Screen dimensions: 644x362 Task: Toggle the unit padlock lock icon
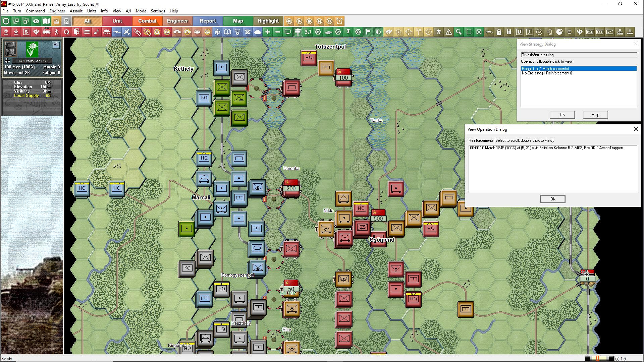499,32
